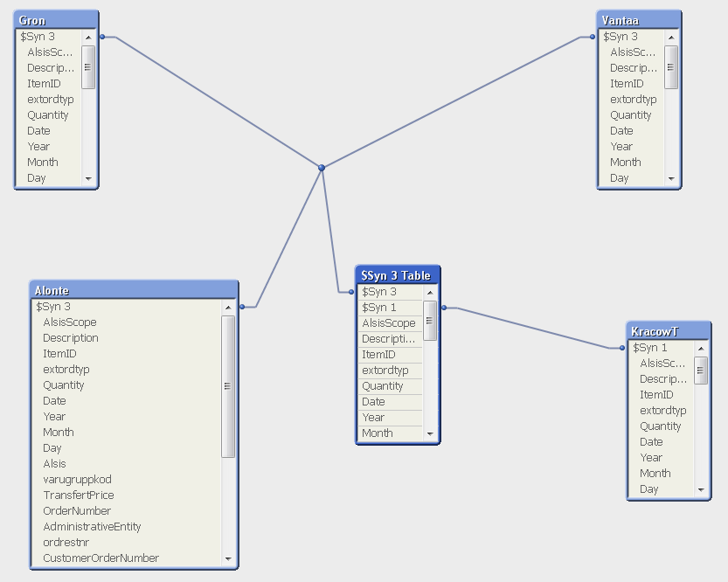Viewport: 728px width, 582px height.
Task: Click the $Syn 3 Table title bar
Action: [398, 275]
